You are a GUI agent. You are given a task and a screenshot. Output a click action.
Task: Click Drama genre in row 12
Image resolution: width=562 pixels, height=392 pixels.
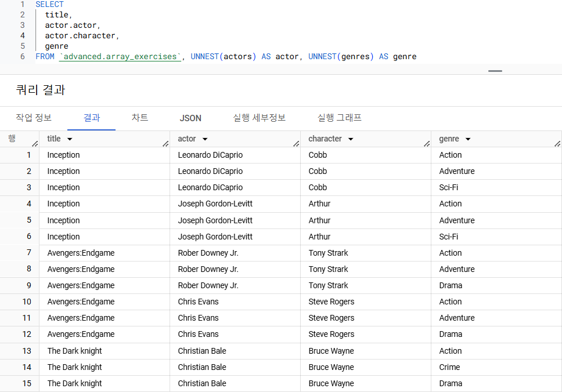[x=451, y=335]
